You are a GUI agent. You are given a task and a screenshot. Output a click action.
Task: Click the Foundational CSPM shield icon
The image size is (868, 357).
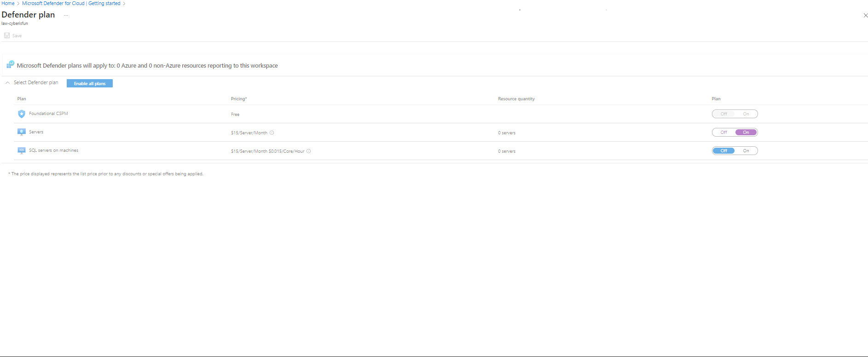pos(21,114)
